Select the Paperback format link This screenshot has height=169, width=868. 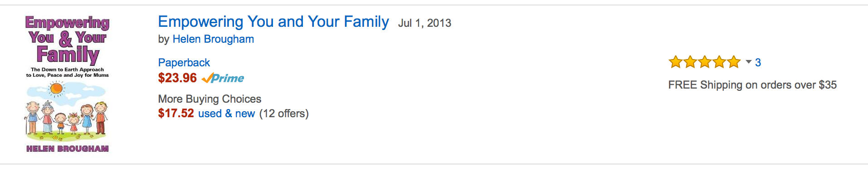[x=184, y=62]
